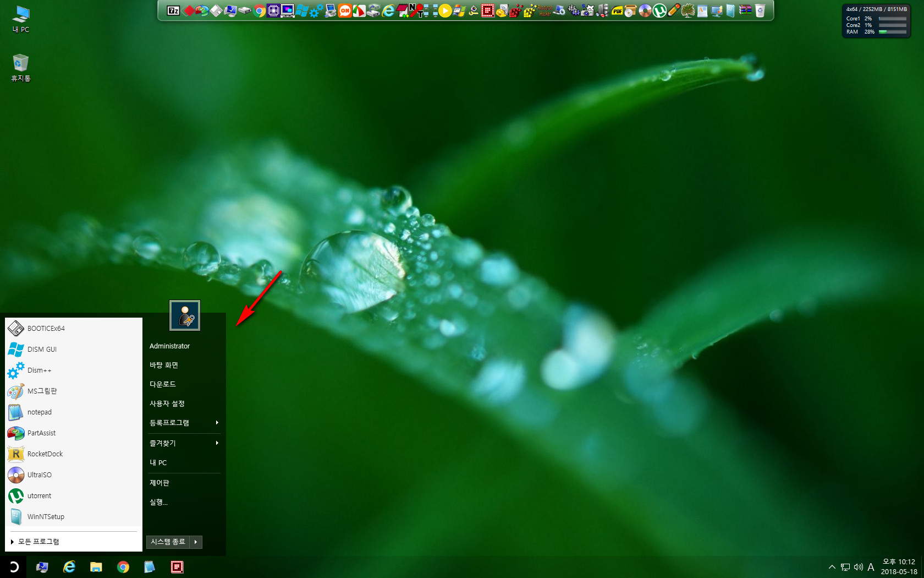Open the tree icon in the top dock
Image resolution: width=924 pixels, height=578 pixels.
tap(688, 10)
